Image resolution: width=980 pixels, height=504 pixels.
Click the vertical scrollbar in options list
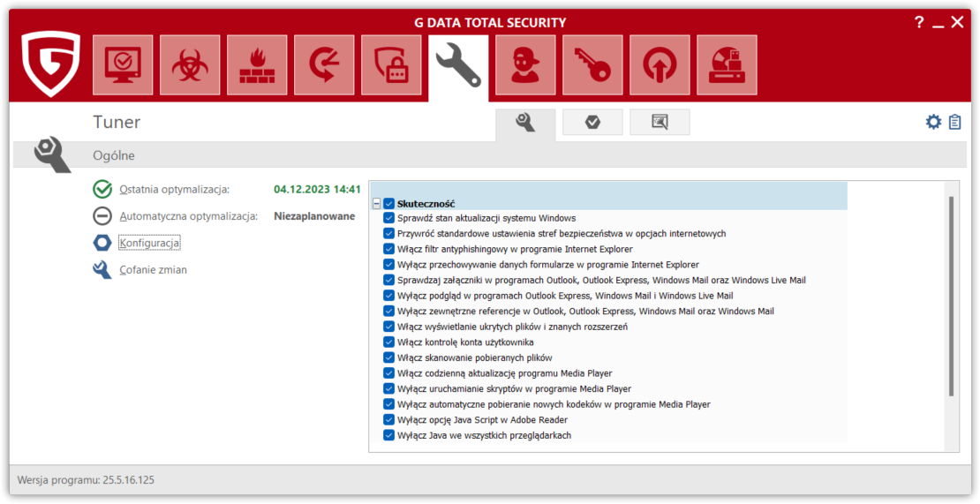click(x=951, y=296)
